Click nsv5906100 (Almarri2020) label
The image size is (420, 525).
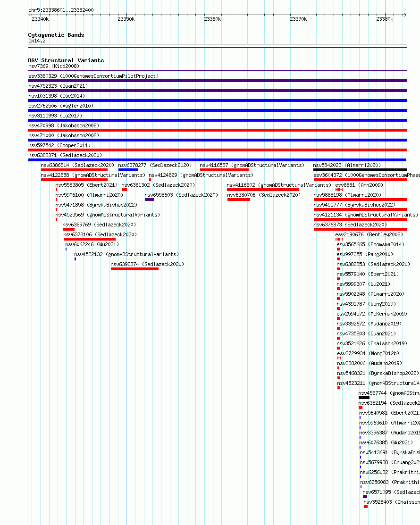(x=89, y=195)
